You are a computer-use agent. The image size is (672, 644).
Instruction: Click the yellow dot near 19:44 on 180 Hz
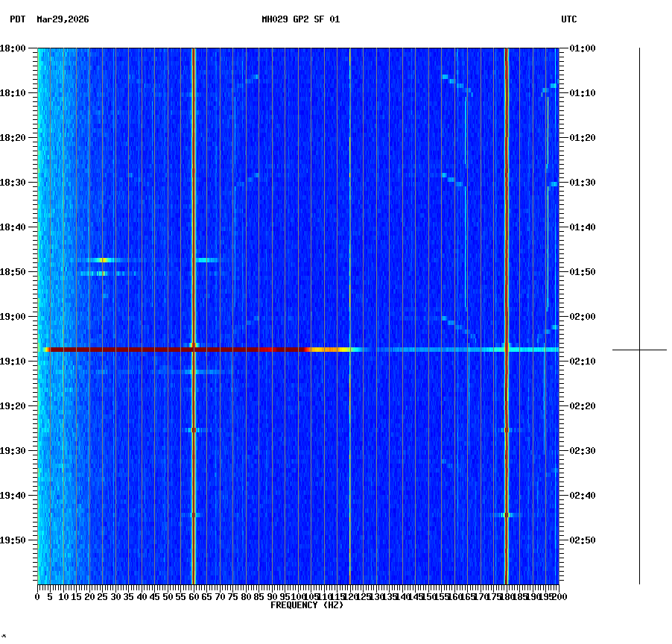[508, 515]
